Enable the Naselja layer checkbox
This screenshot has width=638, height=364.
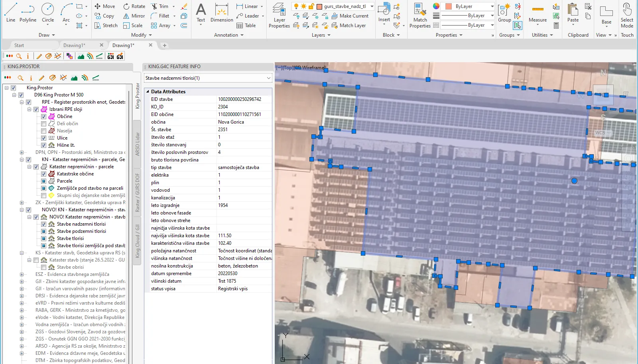[x=44, y=131]
